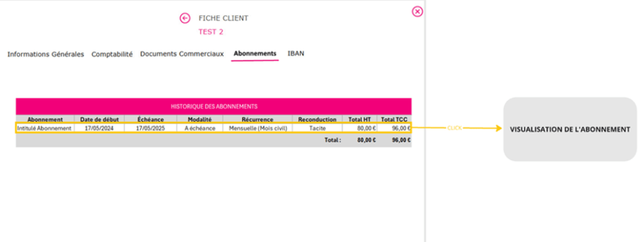This screenshot has width=644, height=242.
Task: Click the Visualisation de l'abonnement box
Action: coord(570,129)
